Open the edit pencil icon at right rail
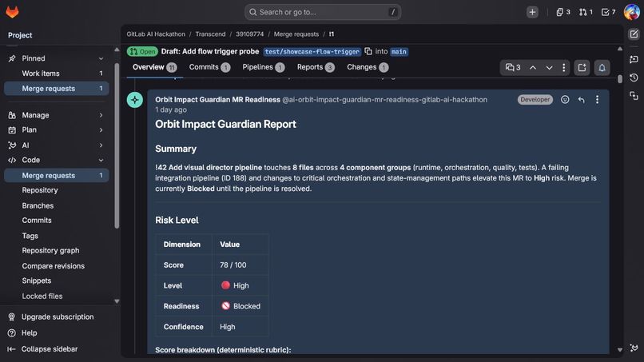 (634, 34)
